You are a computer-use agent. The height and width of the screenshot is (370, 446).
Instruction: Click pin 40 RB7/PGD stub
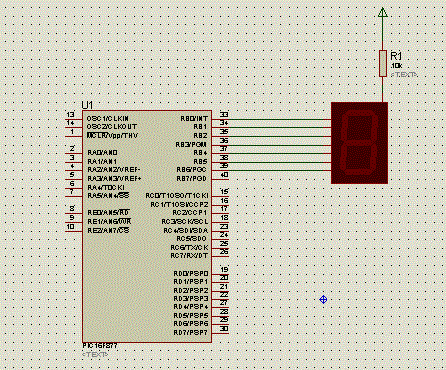[x=220, y=179]
